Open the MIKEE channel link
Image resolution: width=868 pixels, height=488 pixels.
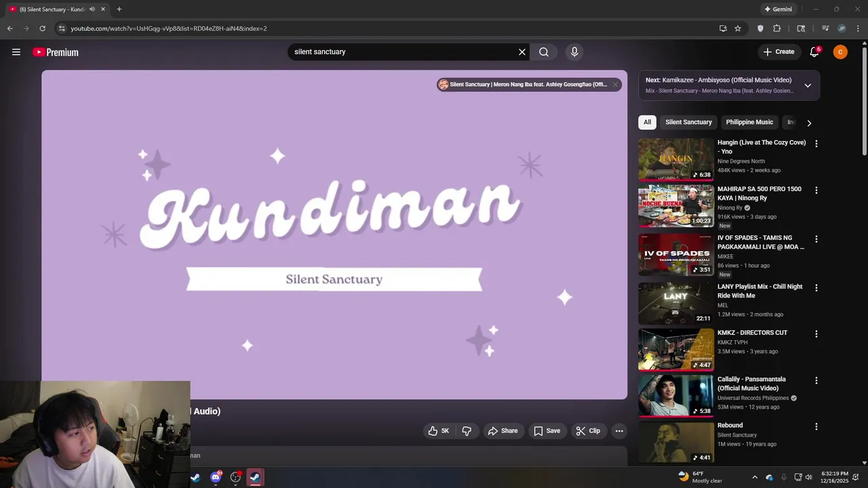tap(726, 257)
